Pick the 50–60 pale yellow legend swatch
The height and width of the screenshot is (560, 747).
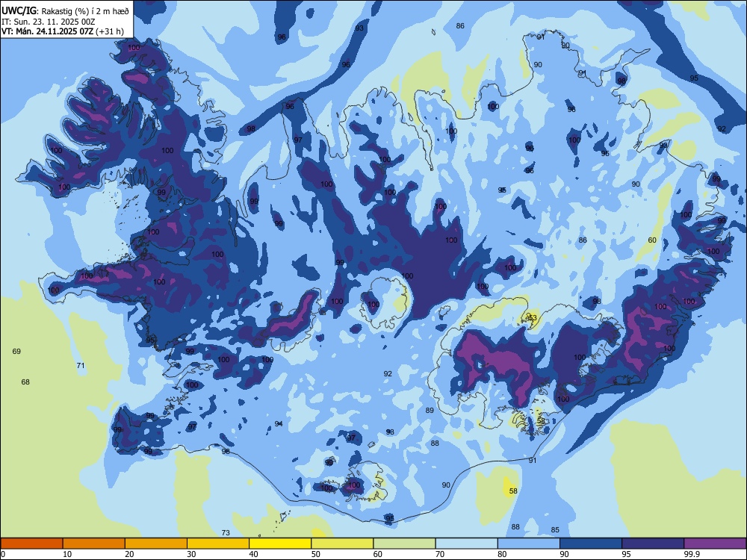click(x=343, y=544)
